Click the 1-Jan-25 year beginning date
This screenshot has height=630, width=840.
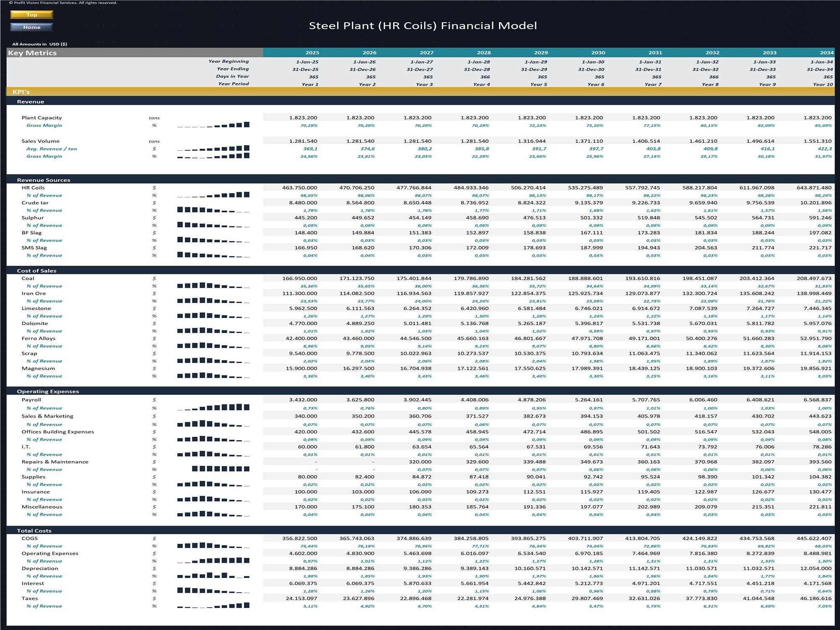[307, 62]
